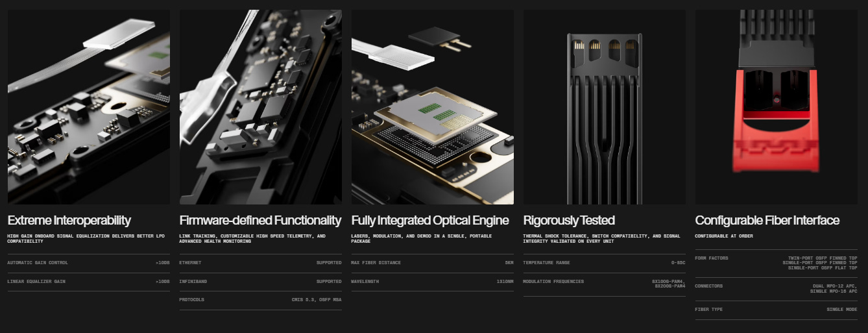Click the "Extreme Interoperability" heading
The height and width of the screenshot is (333, 868).
[x=69, y=220]
